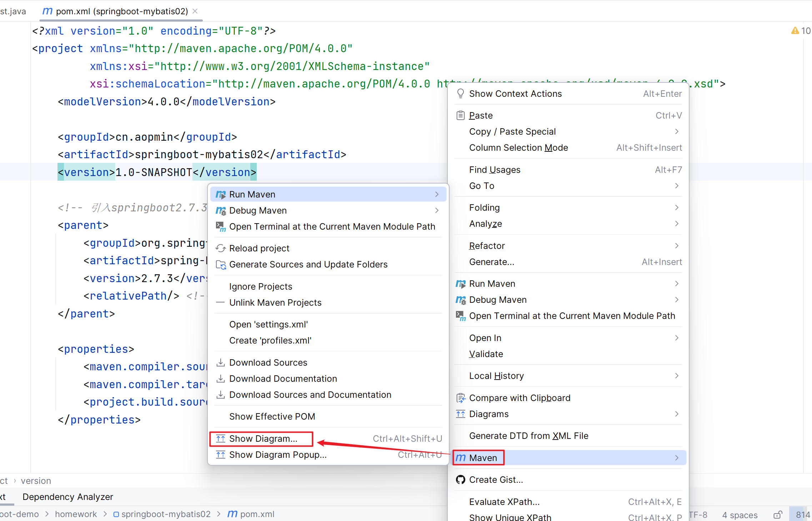Image resolution: width=812 pixels, height=521 pixels.
Task: Click the GitHub icon for Create Gist
Action: coord(461,480)
